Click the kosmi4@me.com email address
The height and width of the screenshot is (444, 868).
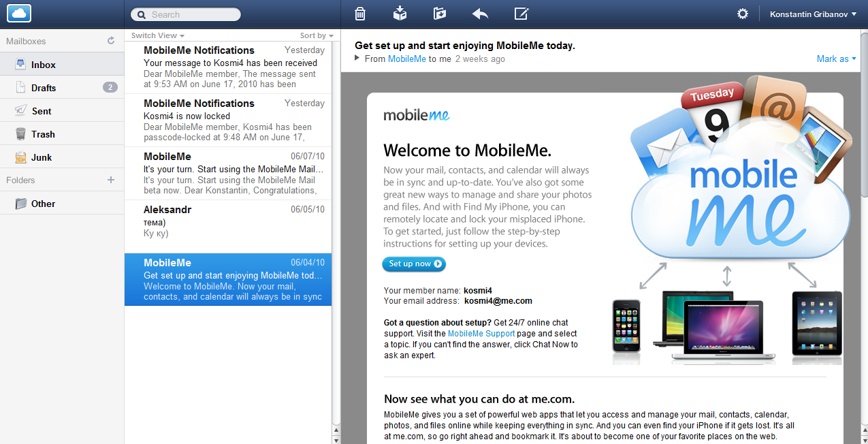[x=498, y=300]
